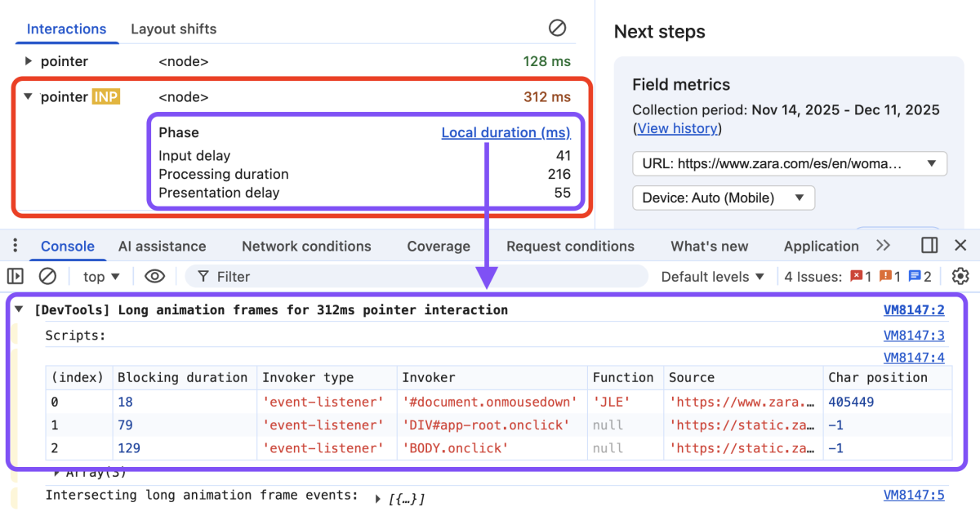The height and width of the screenshot is (516, 980).
Task: Click the red error issues counter
Action: pyautogui.click(x=859, y=276)
